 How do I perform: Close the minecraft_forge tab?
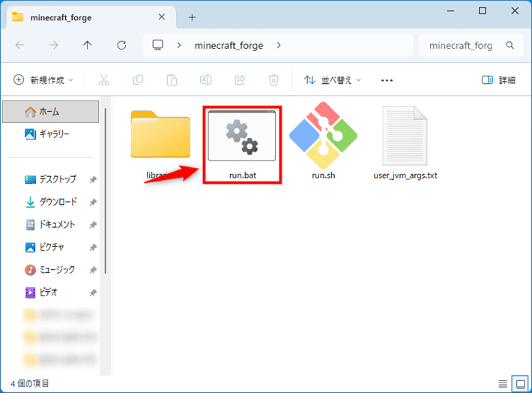162,17
